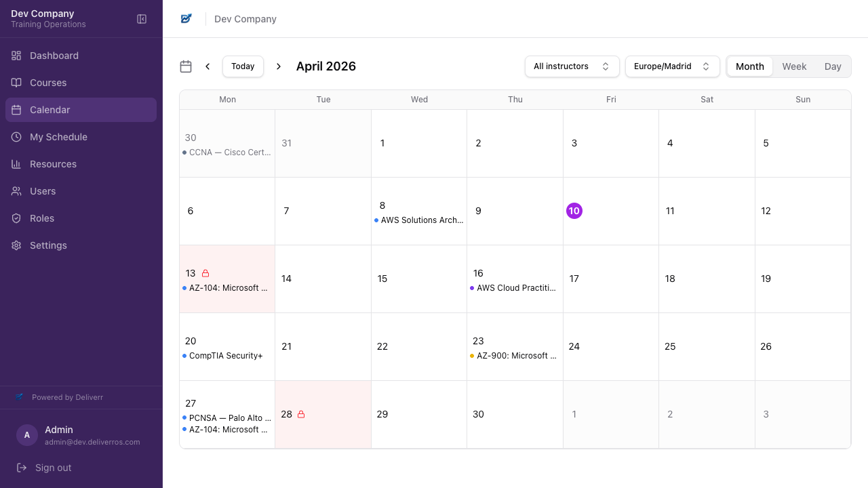Select day 25 in the Saturday column
The width and height of the screenshot is (868, 488).
[670, 346]
